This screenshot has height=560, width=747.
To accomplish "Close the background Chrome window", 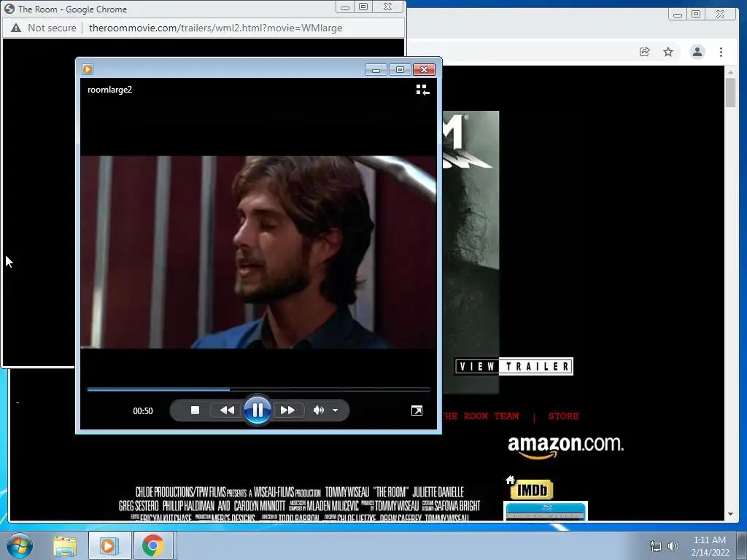I will [x=720, y=15].
